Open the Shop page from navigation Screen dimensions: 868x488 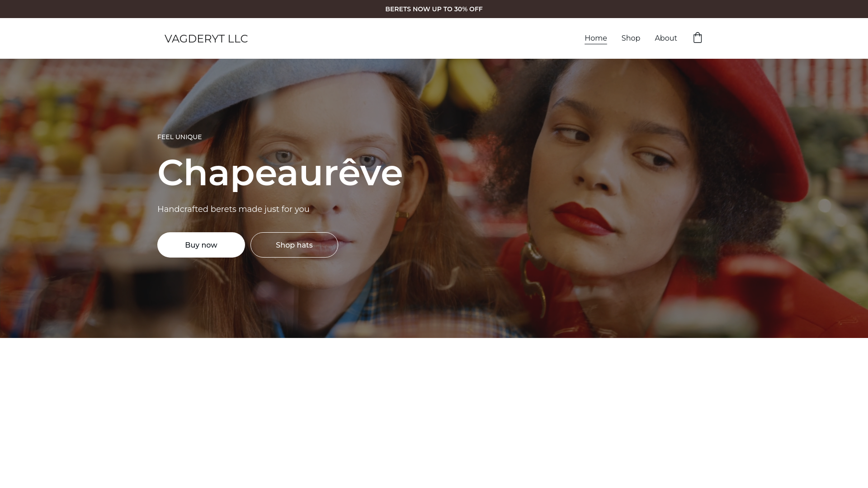tap(631, 38)
